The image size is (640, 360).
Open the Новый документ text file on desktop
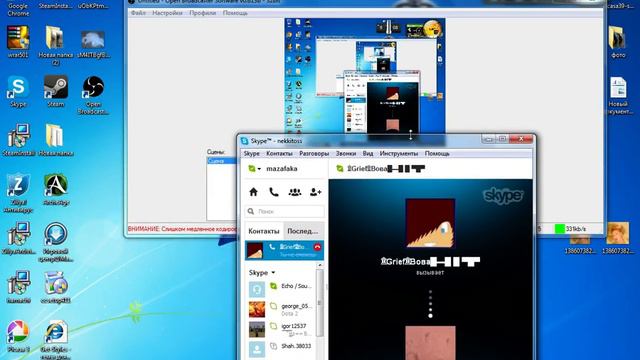pyautogui.click(x=619, y=95)
